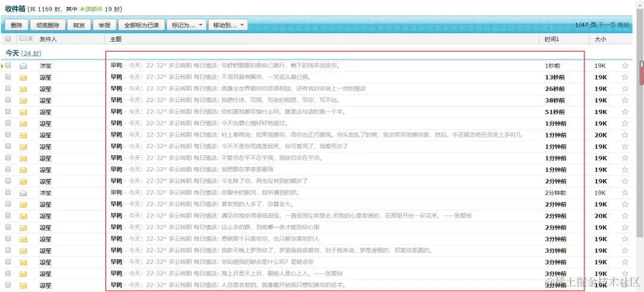Sort by the 时间 column header
This screenshot has width=644, height=292.
(x=552, y=39)
